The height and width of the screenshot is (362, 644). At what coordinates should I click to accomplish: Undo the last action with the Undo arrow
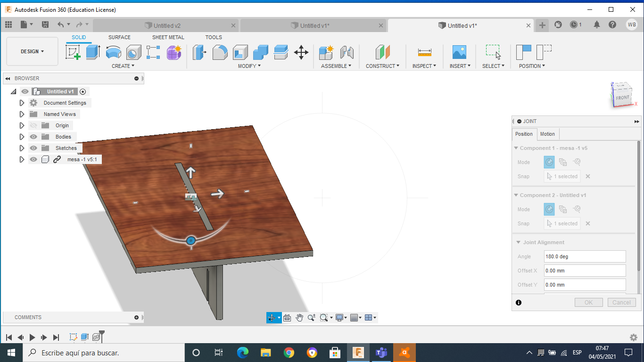61,25
